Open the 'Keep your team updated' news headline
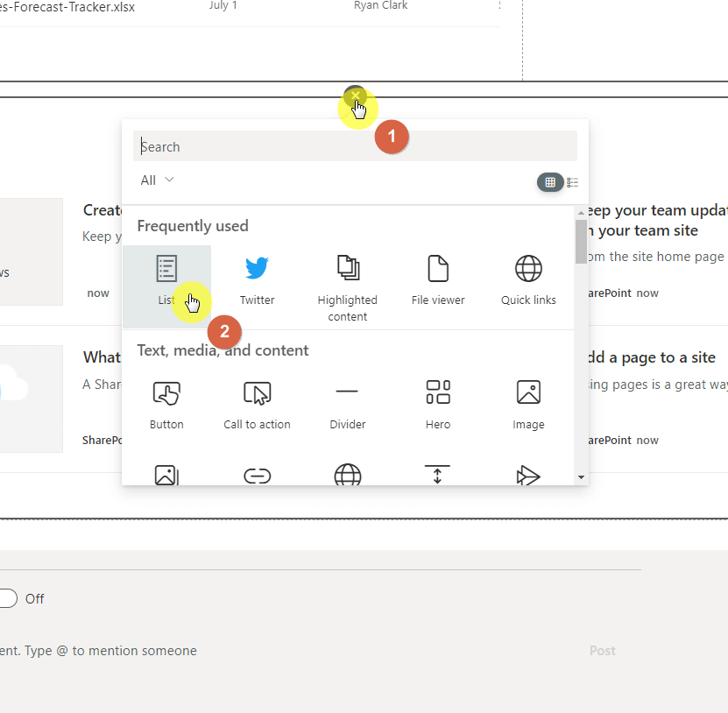Screen dimensions: 728x713 pos(657,220)
